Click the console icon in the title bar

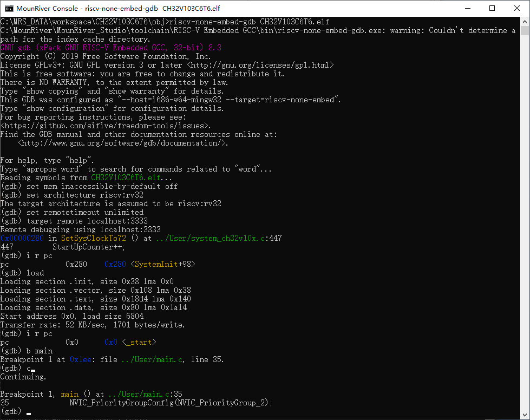[x=9, y=9]
